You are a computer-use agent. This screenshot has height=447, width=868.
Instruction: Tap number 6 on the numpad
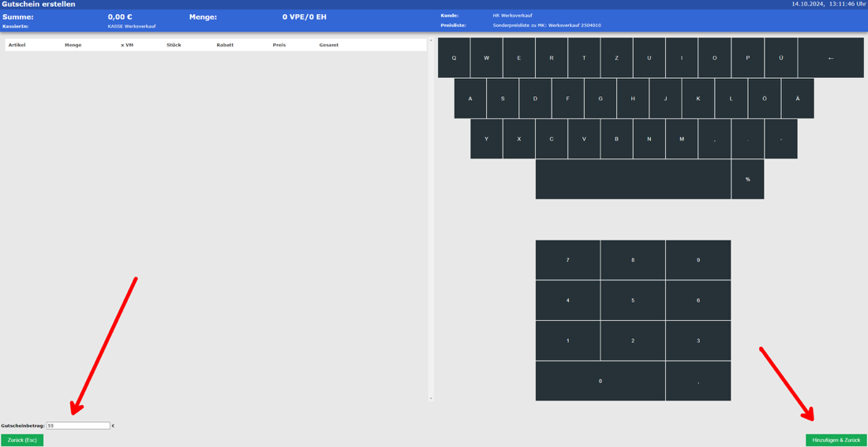(x=698, y=300)
